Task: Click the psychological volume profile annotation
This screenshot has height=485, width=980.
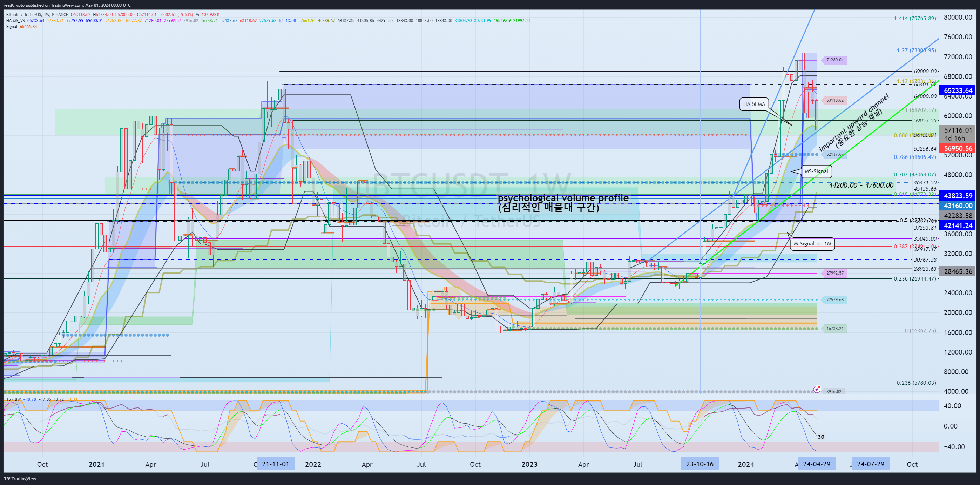Action: tap(563, 203)
